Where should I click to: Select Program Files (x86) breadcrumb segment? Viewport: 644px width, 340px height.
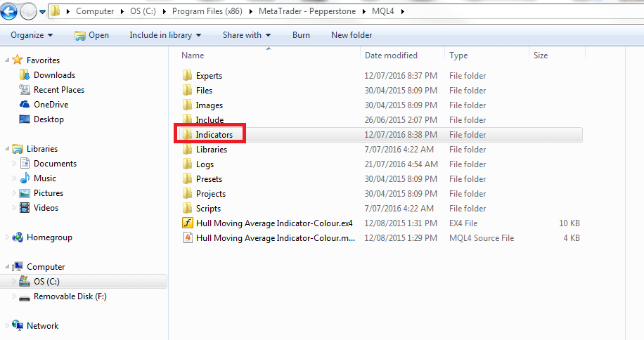click(x=207, y=11)
